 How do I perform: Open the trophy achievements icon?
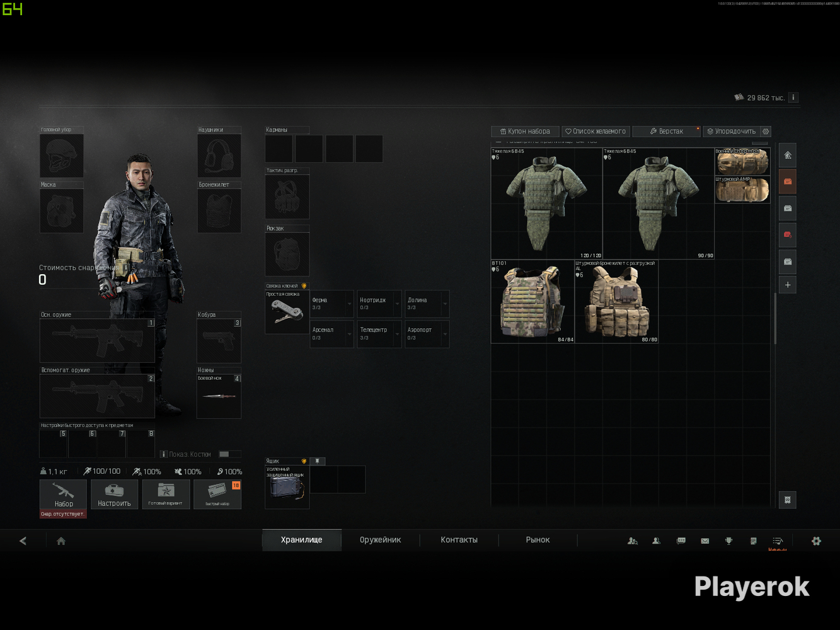pos(729,541)
